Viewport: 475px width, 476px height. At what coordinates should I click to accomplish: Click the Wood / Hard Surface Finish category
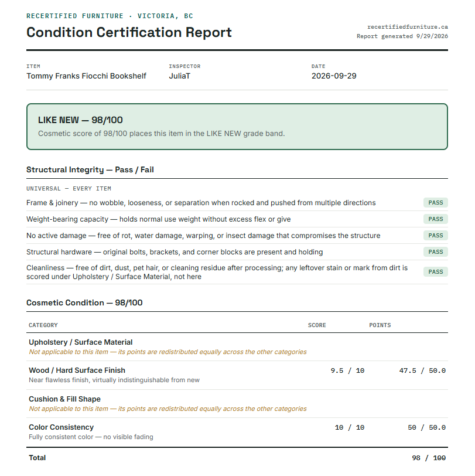(x=77, y=370)
